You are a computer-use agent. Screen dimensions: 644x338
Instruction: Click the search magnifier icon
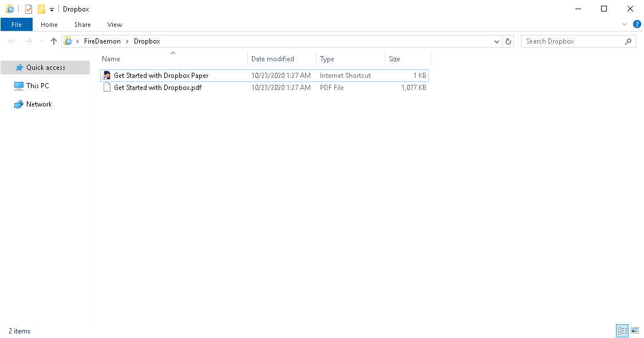click(628, 41)
